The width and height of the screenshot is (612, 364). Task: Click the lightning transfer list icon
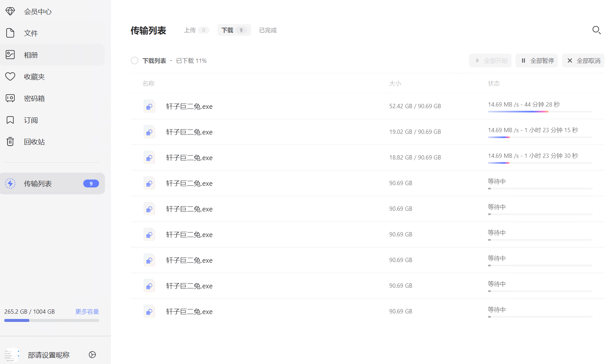click(x=10, y=183)
